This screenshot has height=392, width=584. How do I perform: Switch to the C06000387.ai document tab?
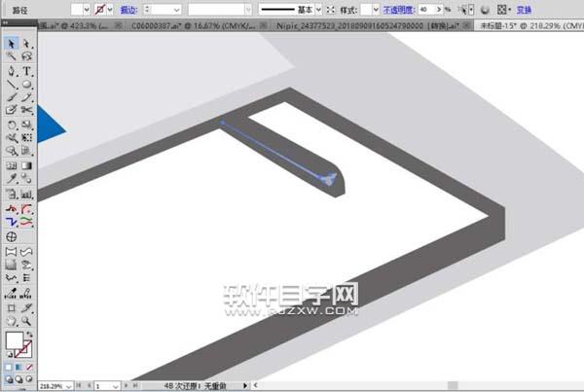tap(194, 26)
